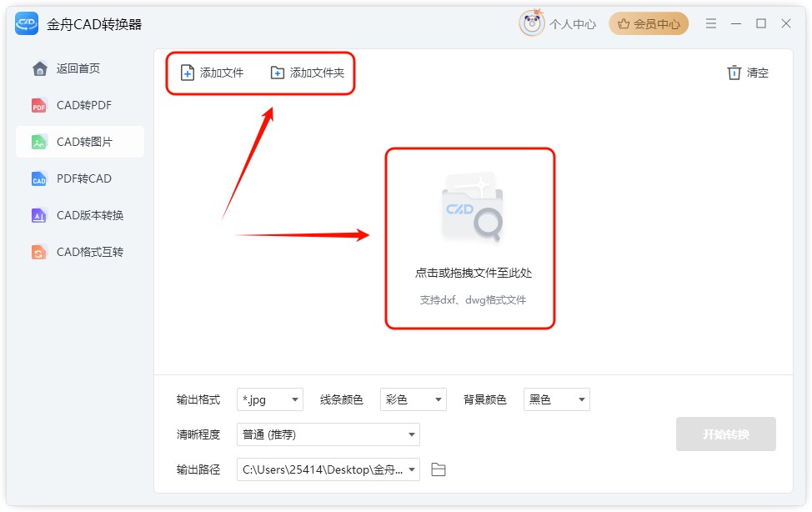Open CAD版本转换 via its icon
Image resolution: width=812 pixels, height=512 pixels.
coord(39,216)
